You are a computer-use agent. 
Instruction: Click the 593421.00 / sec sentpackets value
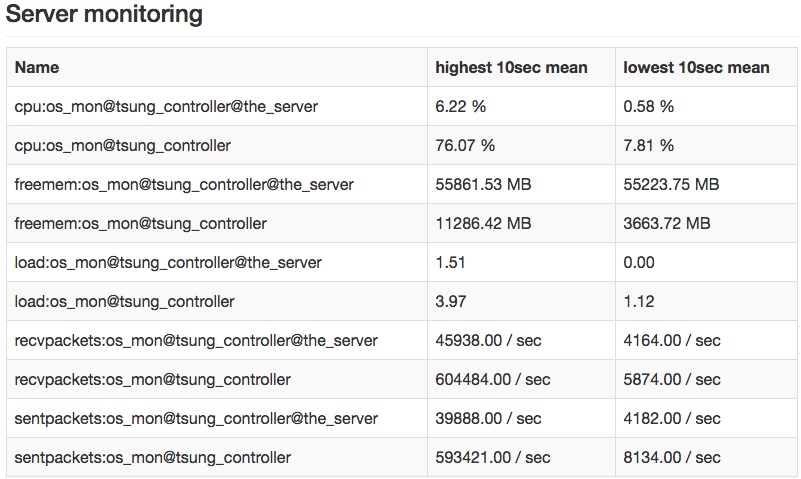point(493,458)
